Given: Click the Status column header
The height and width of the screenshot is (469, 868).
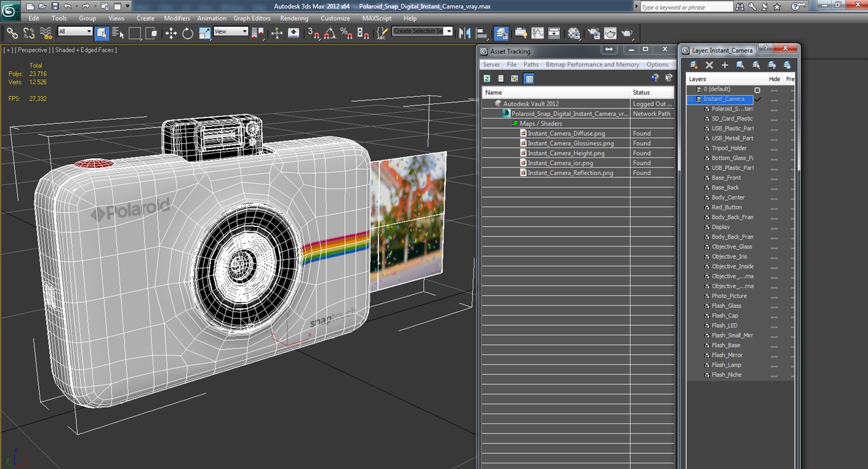Looking at the screenshot, I should (x=641, y=92).
